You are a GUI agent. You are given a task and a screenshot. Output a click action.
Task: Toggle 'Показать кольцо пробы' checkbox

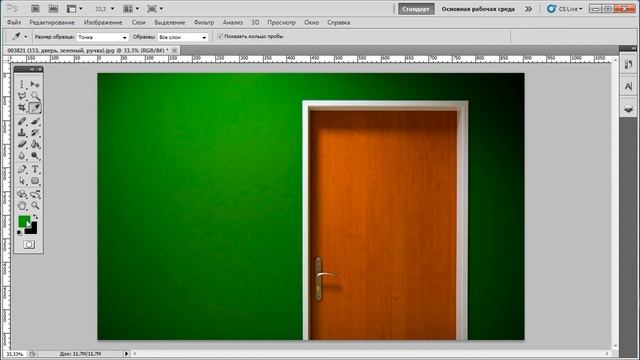coord(220,36)
